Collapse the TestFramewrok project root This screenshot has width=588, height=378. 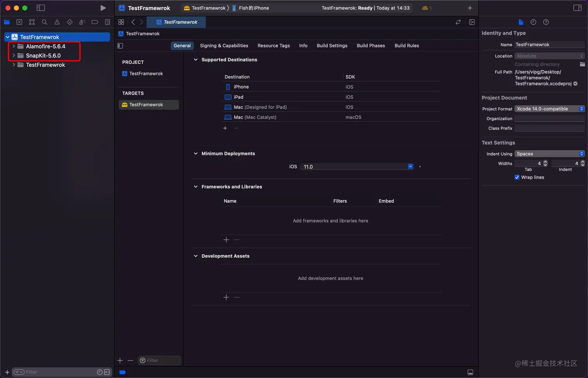tap(7, 37)
